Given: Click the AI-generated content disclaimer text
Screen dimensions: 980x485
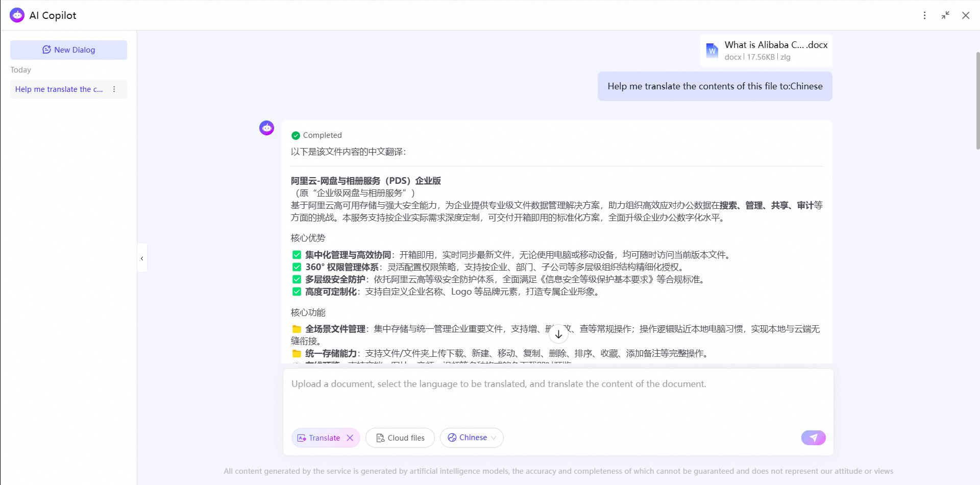Looking at the screenshot, I should [558, 471].
